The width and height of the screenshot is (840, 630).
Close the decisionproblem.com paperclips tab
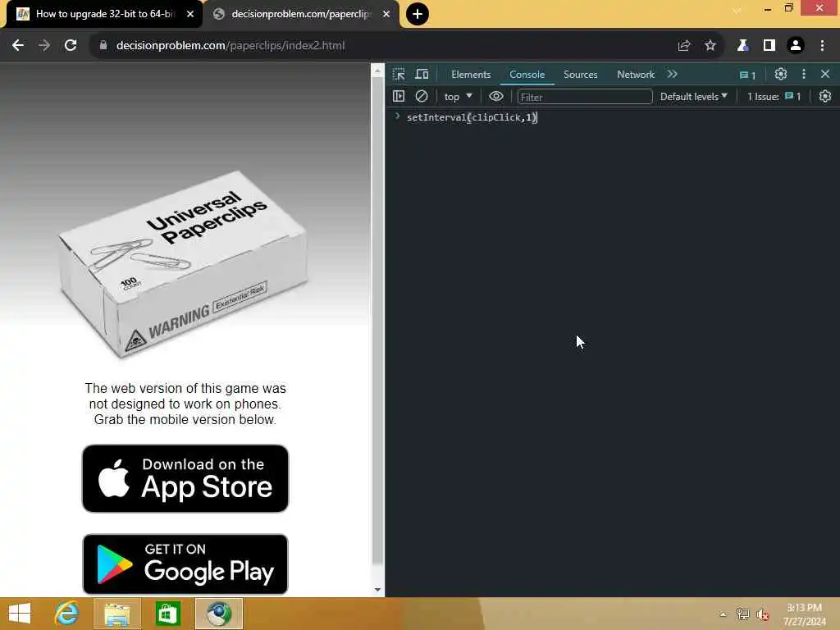(386, 15)
